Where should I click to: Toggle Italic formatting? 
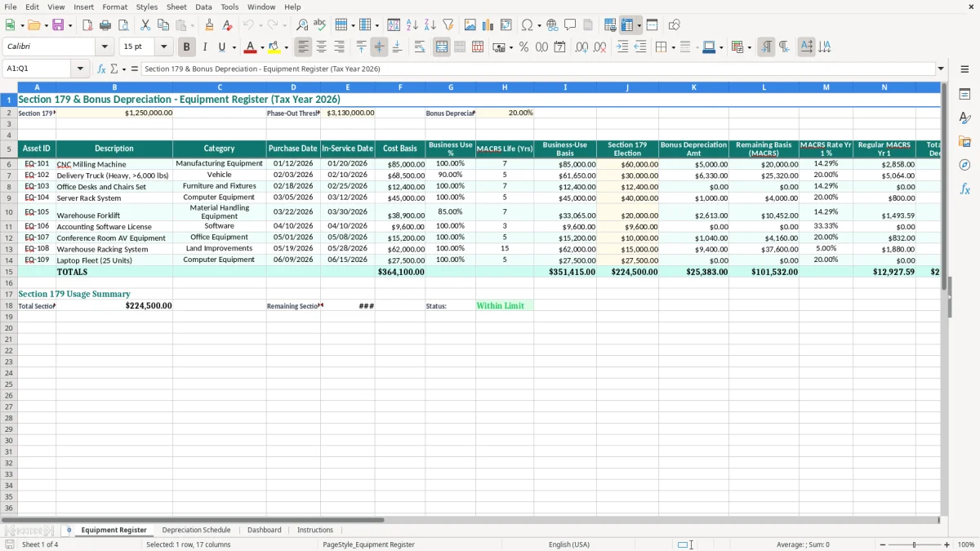[205, 47]
